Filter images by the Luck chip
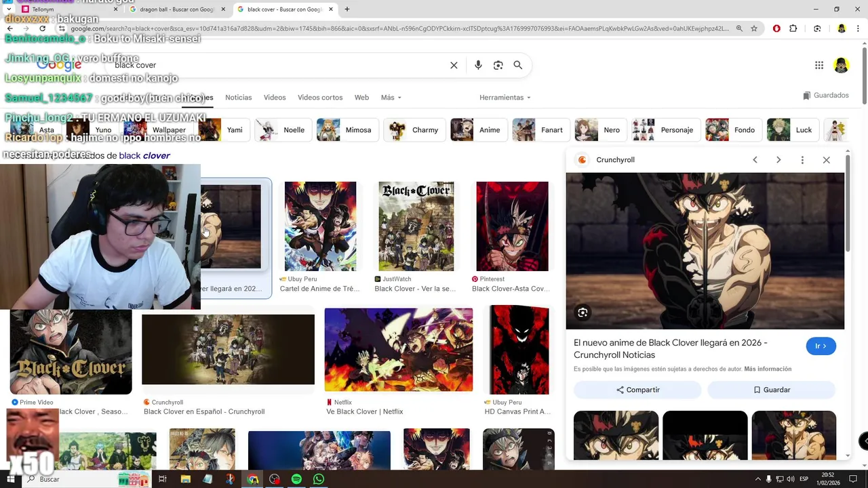The height and width of the screenshot is (488, 868). pos(793,130)
